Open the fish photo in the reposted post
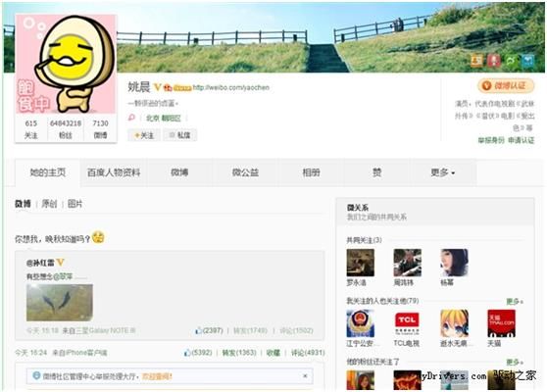The height and width of the screenshot is (392, 547). point(60,303)
